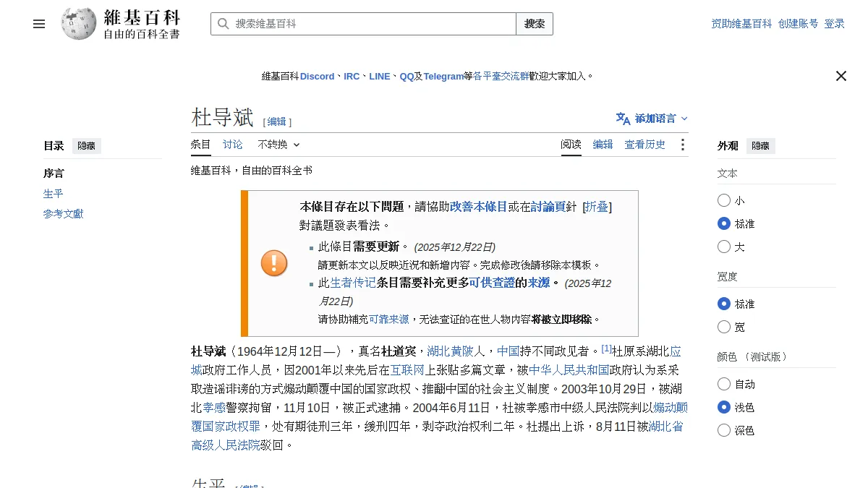Viewport: 868px width, 488px height.
Task: Hide the 目录 contents sidebar
Action: click(x=87, y=146)
